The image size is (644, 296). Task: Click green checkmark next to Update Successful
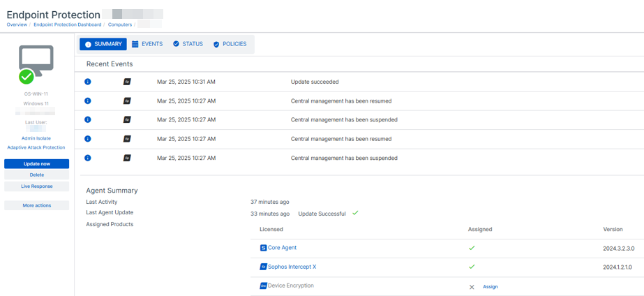pyautogui.click(x=355, y=213)
